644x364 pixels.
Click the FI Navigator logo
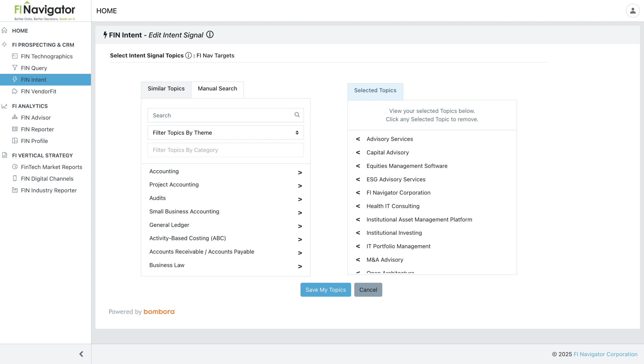pos(45,11)
